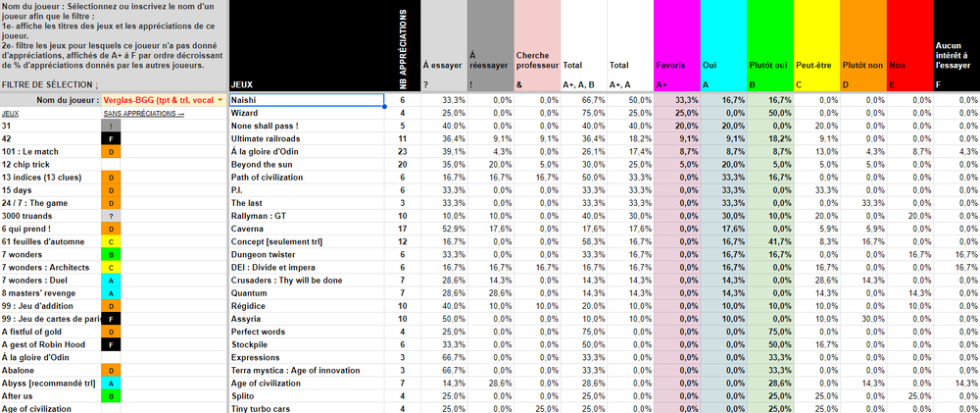Select the black F badge beside 42

tap(114, 138)
